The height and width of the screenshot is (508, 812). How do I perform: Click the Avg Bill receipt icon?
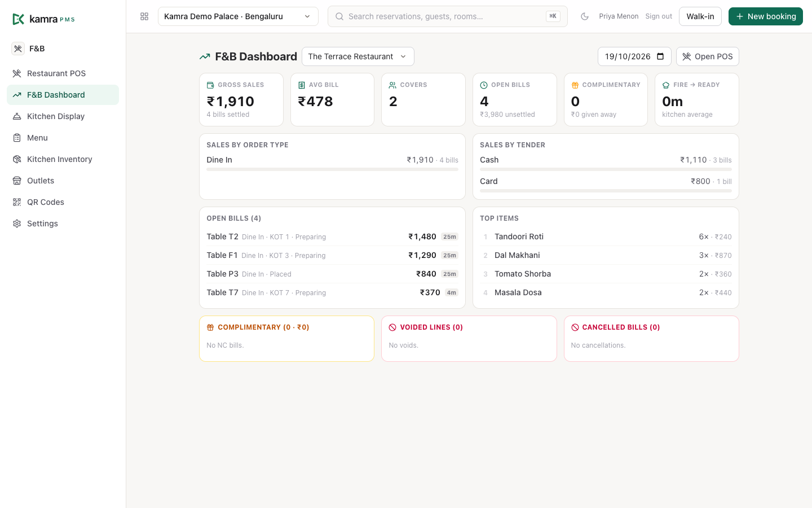pyautogui.click(x=302, y=85)
